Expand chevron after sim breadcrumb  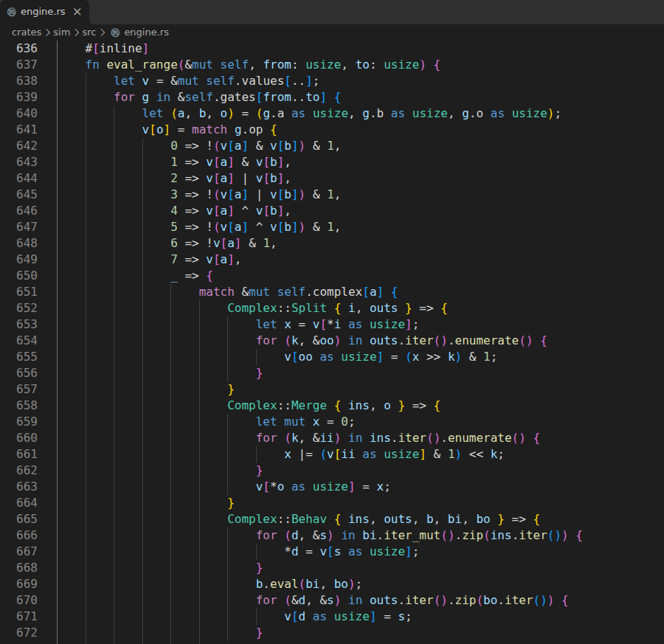(77, 32)
